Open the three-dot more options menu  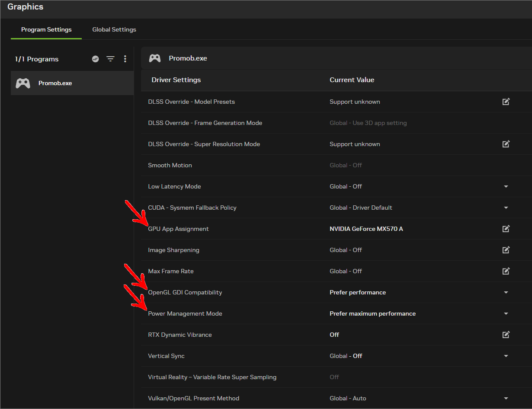(125, 59)
